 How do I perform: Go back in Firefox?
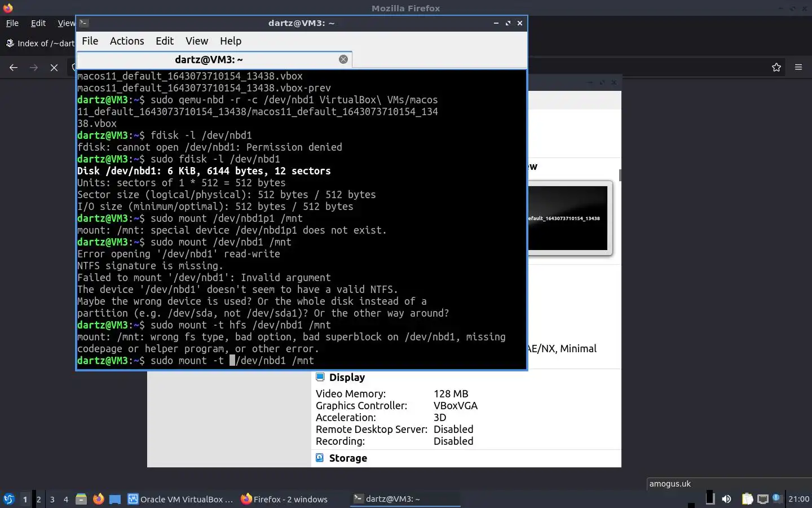coord(14,67)
